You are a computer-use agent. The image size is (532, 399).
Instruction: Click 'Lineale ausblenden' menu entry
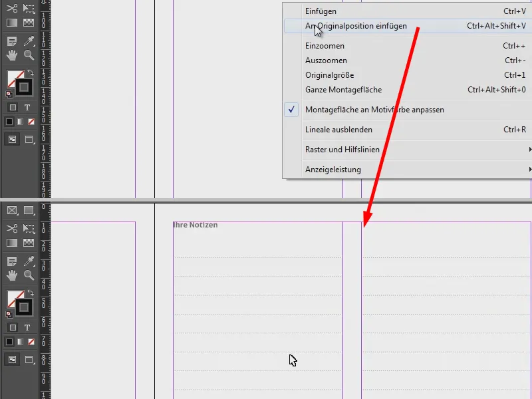coord(339,130)
